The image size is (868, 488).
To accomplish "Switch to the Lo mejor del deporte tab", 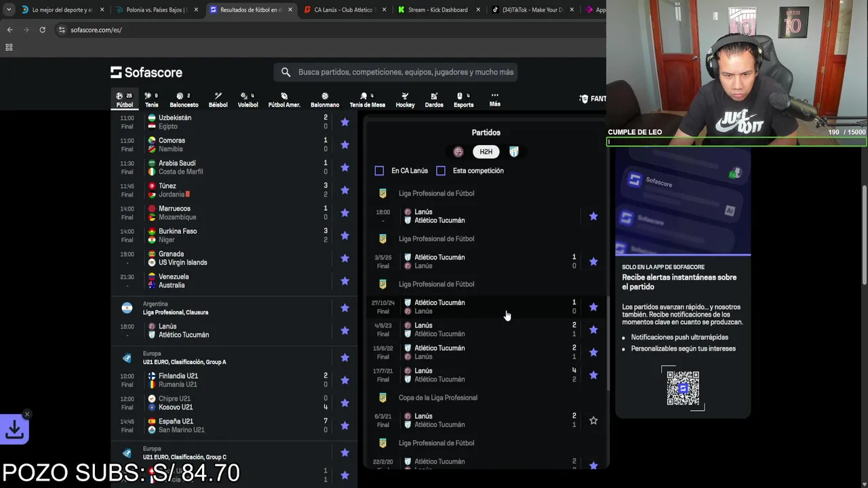I will tap(62, 10).
